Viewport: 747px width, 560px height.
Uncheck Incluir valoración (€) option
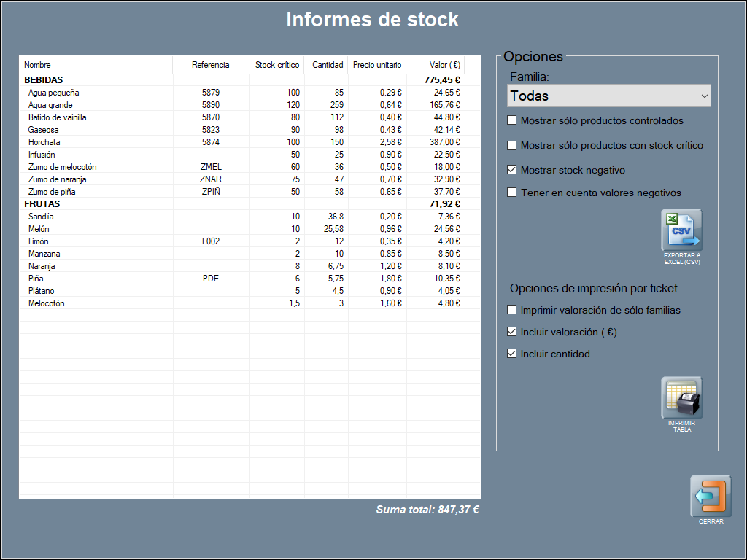512,332
